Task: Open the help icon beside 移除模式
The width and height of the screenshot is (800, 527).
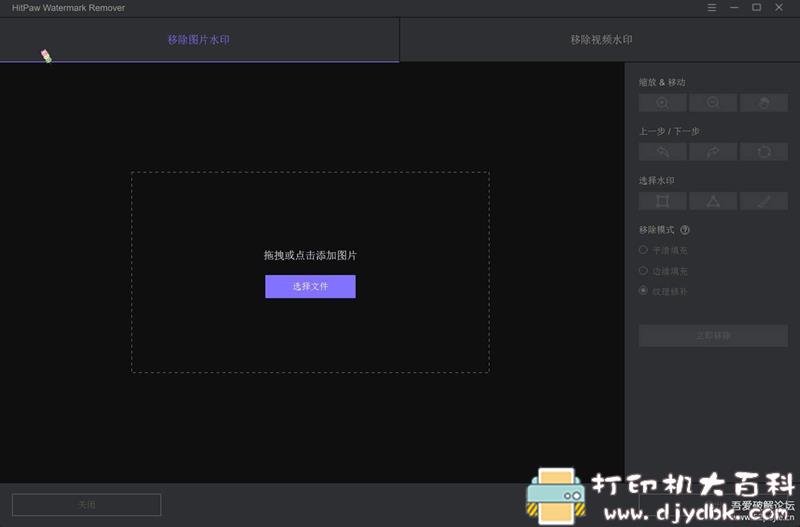Action: pyautogui.click(x=685, y=230)
